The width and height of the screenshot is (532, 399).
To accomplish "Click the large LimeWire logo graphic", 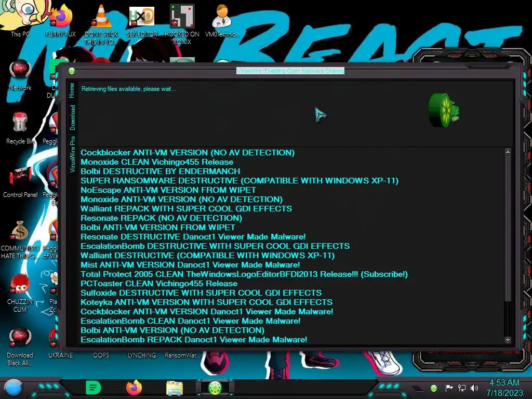I will tap(444, 111).
